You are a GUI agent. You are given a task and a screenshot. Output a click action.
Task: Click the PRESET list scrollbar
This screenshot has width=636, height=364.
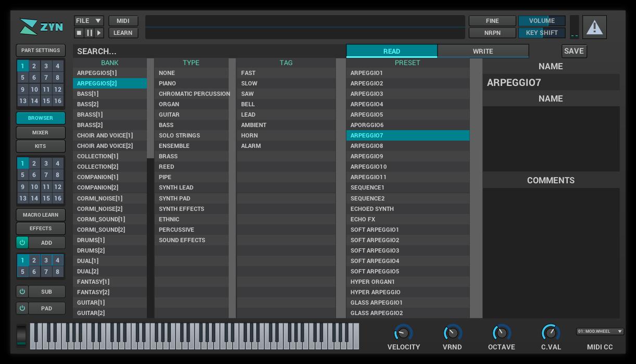click(476, 188)
